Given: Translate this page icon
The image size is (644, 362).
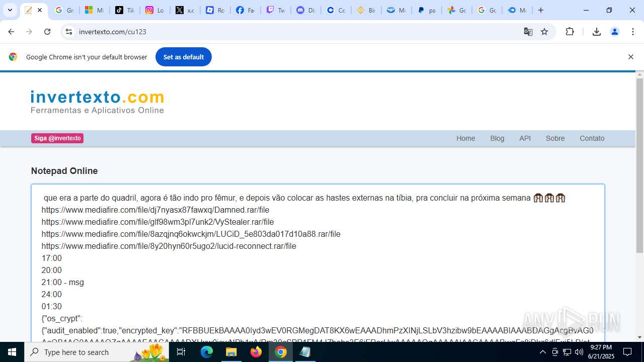Looking at the screenshot, I should [x=528, y=32].
